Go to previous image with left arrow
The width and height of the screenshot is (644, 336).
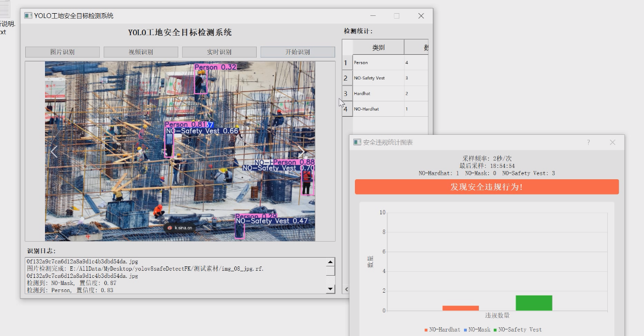54,152
